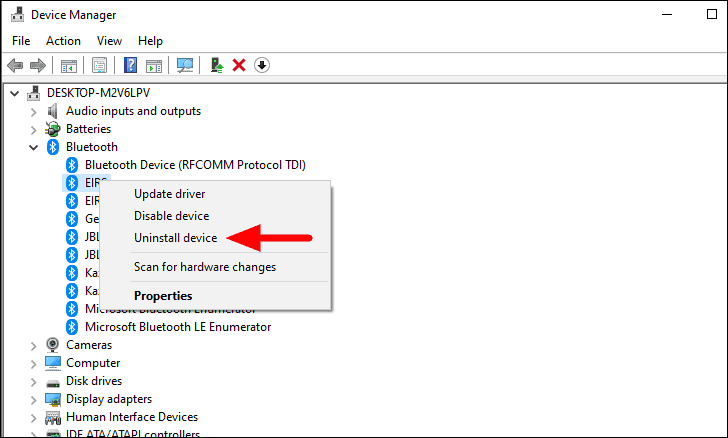Image resolution: width=728 pixels, height=438 pixels.
Task: Click the Forward arrow toolbar icon
Action: (x=38, y=65)
